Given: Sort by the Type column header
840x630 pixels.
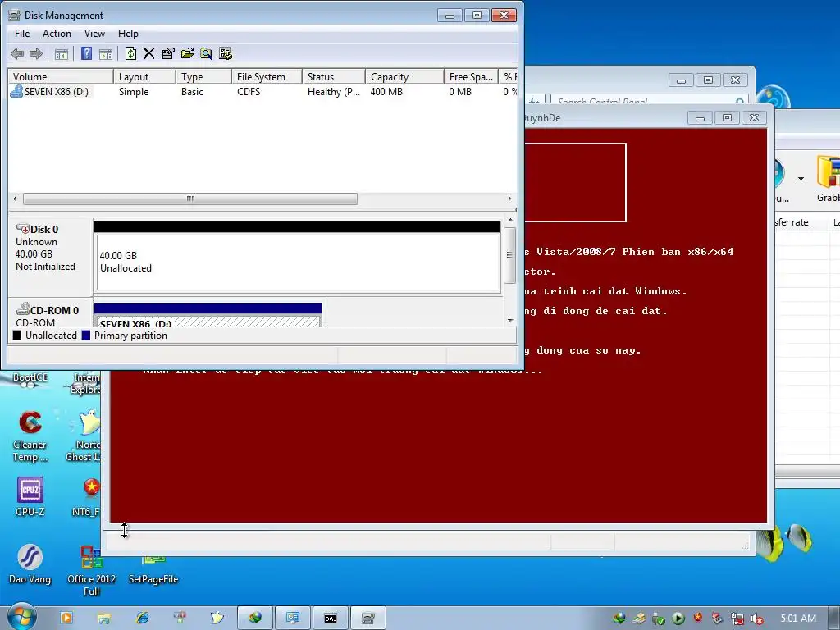Looking at the screenshot, I should 203,76.
